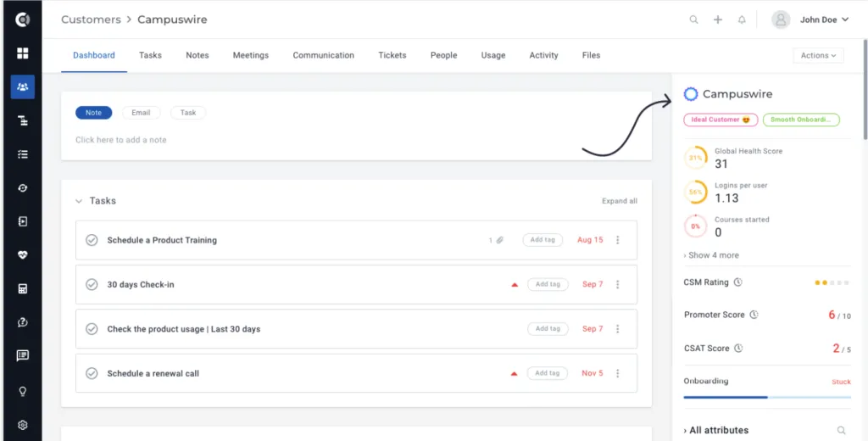Go to Customers breadcrumb link
The image size is (868, 441).
pos(91,20)
